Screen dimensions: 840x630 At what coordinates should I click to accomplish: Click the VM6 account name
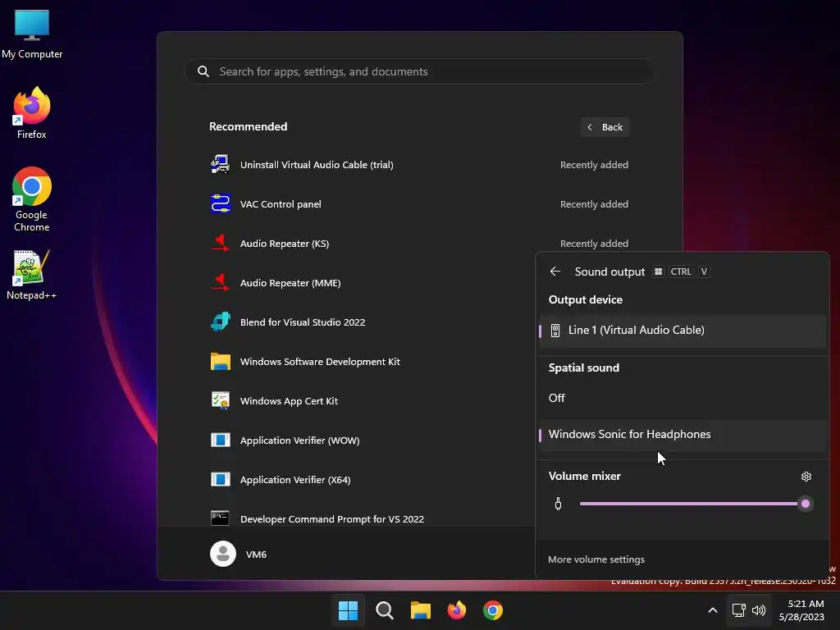coord(256,554)
